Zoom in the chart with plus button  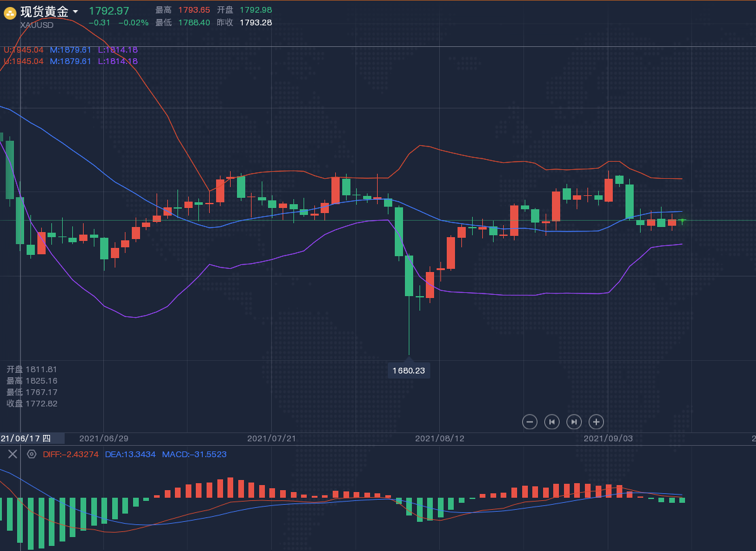(x=596, y=422)
